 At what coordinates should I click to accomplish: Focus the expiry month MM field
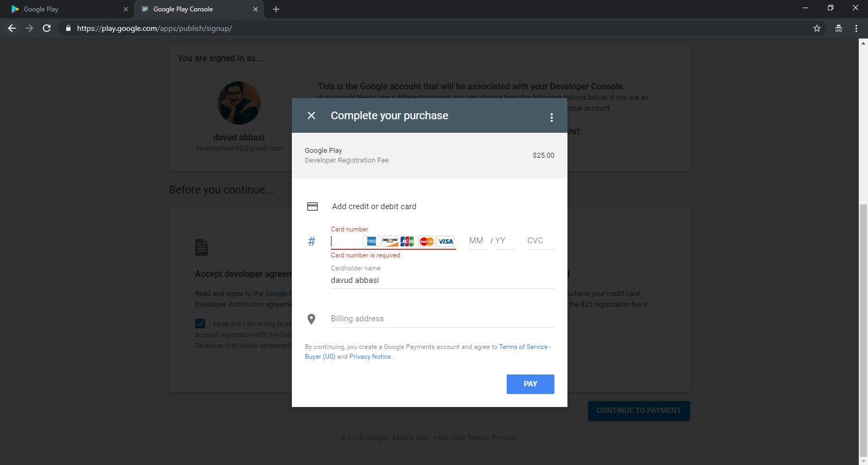point(477,241)
